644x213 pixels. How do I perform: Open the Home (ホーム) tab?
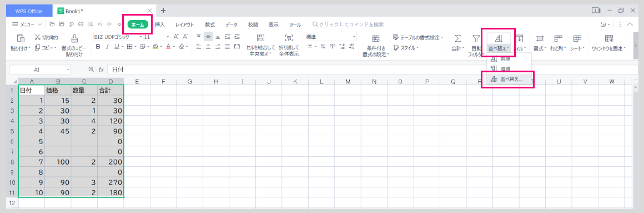point(138,24)
